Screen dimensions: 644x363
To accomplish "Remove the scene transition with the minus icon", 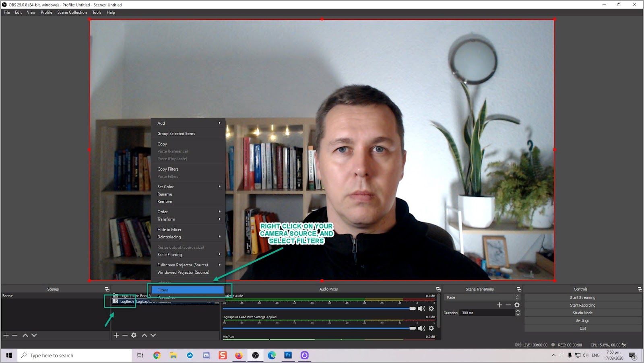I will point(508,305).
